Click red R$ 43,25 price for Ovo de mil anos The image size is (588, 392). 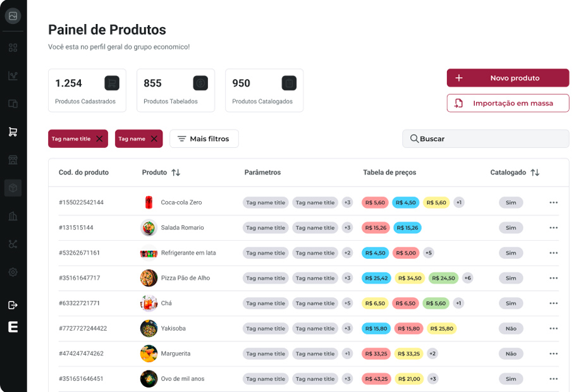click(x=376, y=379)
